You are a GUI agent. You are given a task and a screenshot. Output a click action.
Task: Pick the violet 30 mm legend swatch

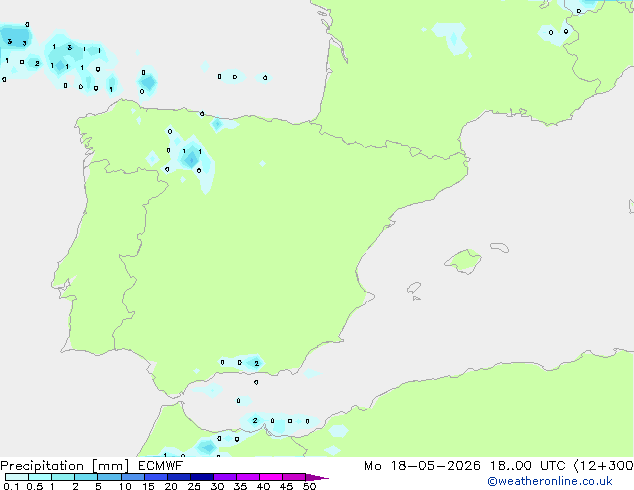tap(225, 477)
